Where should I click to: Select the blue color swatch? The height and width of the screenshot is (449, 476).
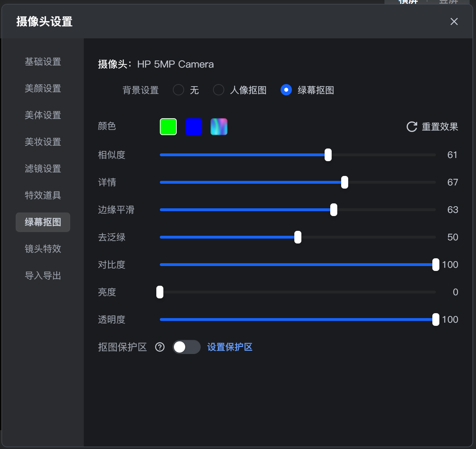(194, 127)
